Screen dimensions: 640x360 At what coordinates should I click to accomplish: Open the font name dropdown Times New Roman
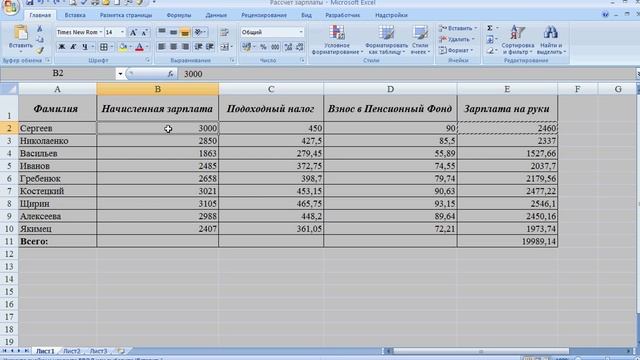101,32
